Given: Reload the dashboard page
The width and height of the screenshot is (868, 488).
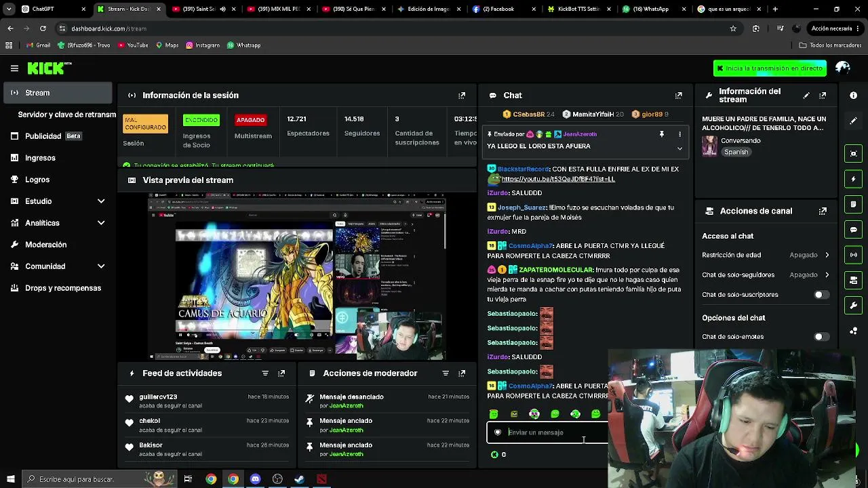Looking at the screenshot, I should [x=43, y=28].
